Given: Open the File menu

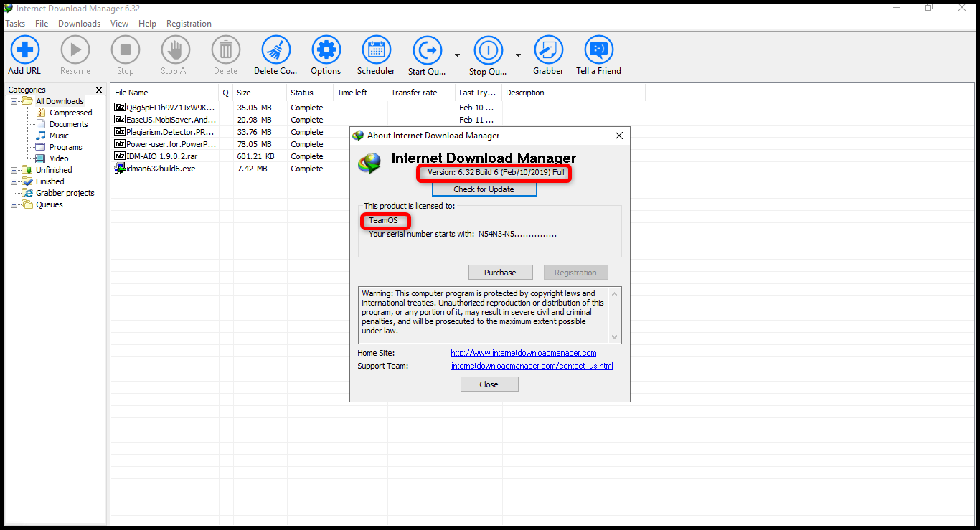Looking at the screenshot, I should (x=42, y=24).
